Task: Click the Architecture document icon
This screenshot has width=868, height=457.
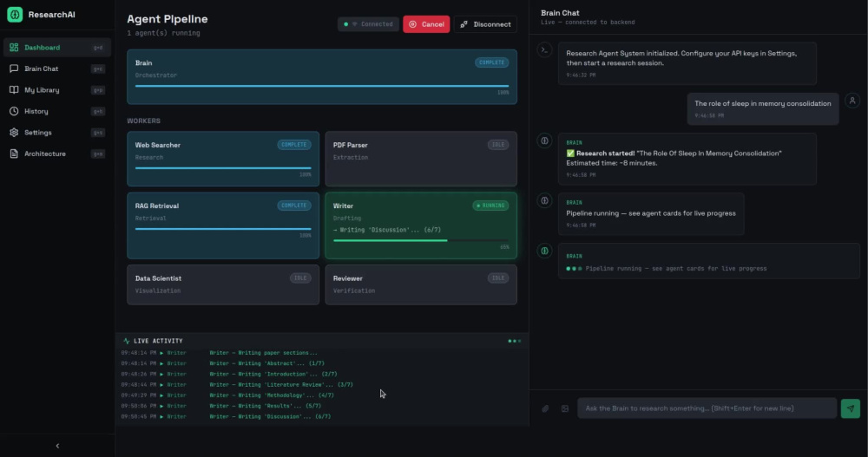Action: 14,153
